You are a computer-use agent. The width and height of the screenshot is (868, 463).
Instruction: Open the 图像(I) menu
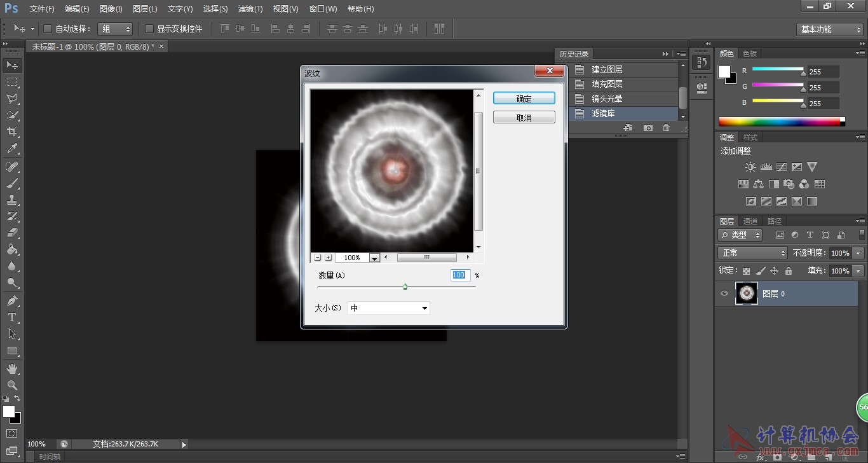(x=111, y=9)
